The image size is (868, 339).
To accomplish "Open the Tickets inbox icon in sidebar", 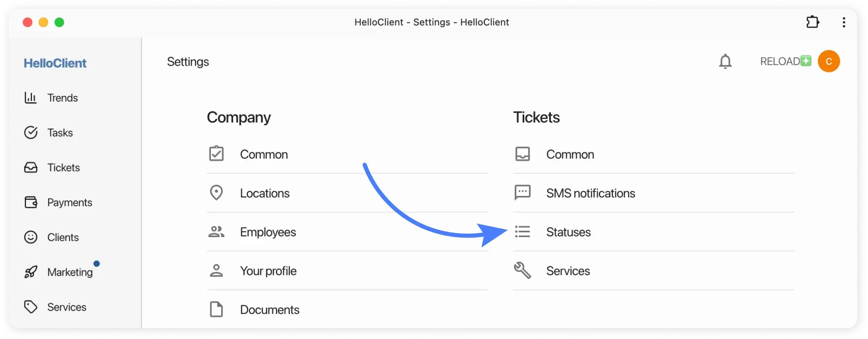I will [x=31, y=167].
